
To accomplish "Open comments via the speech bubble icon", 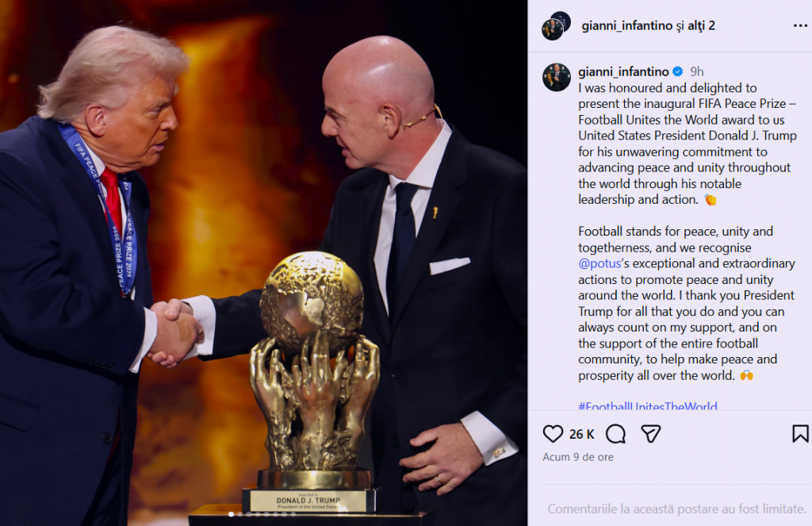I will point(615,434).
